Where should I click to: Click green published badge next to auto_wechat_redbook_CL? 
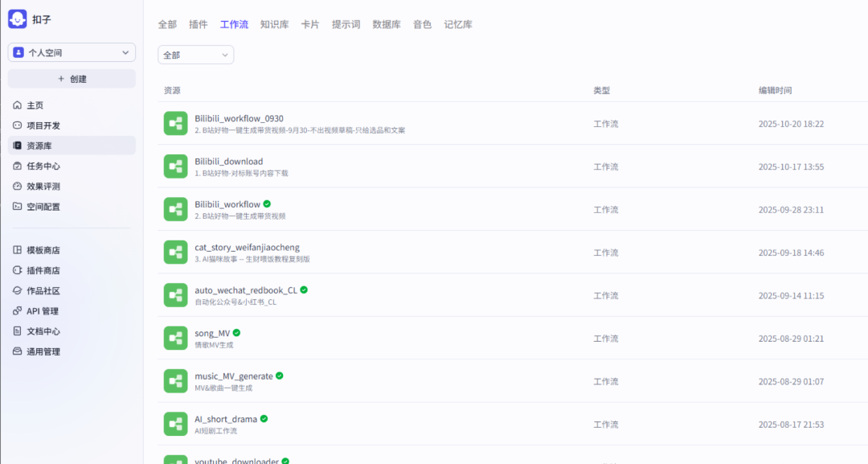[x=304, y=289]
